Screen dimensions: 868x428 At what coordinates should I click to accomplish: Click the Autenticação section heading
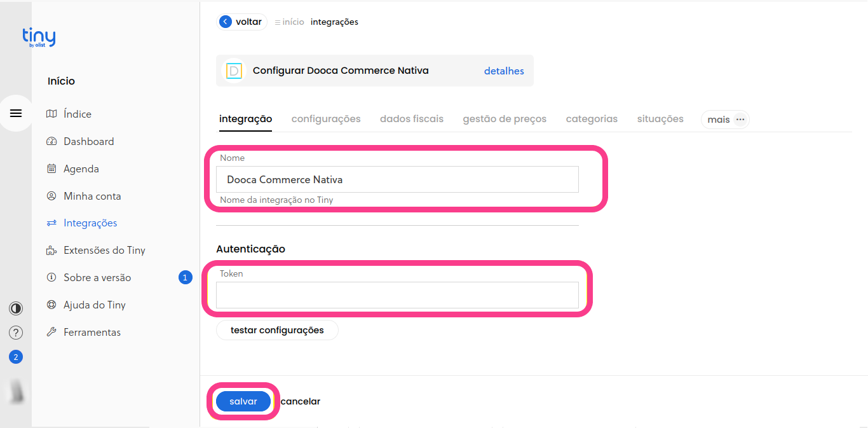[250, 249]
